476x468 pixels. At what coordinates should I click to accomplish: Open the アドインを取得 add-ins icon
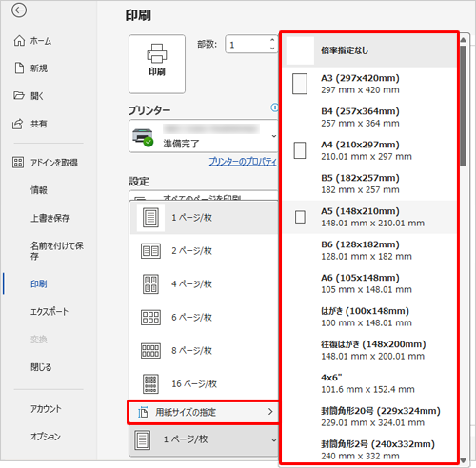coord(18,162)
